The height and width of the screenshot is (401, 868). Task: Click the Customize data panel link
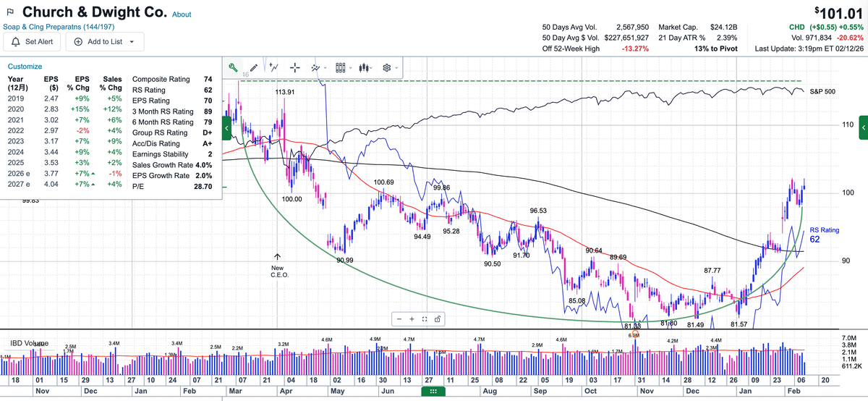(25, 66)
